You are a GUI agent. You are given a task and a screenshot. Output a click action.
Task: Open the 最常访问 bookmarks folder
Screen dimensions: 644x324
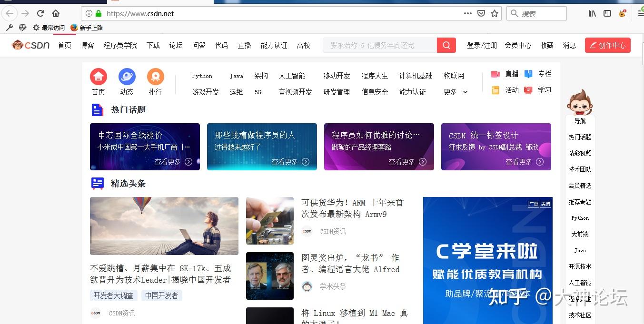49,28
